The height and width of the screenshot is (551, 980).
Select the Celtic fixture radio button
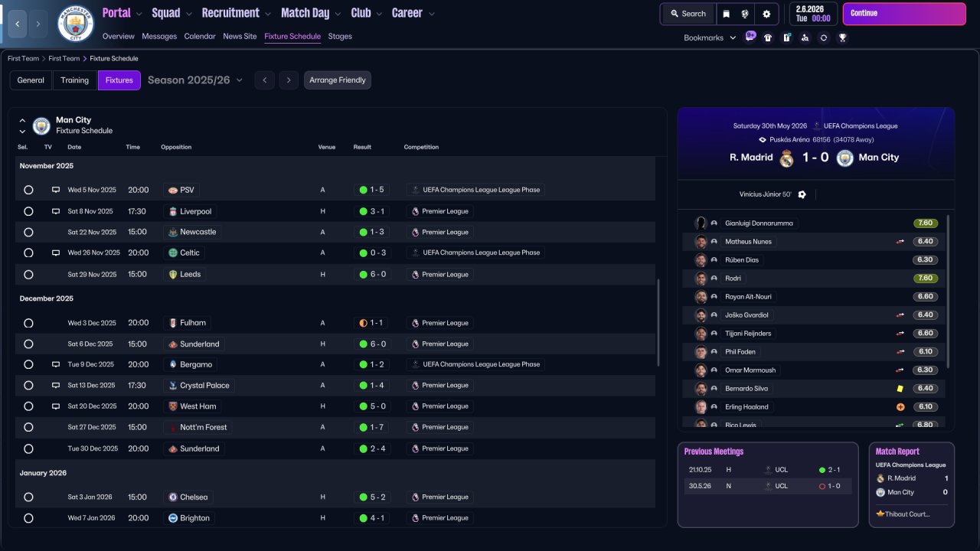[28, 253]
